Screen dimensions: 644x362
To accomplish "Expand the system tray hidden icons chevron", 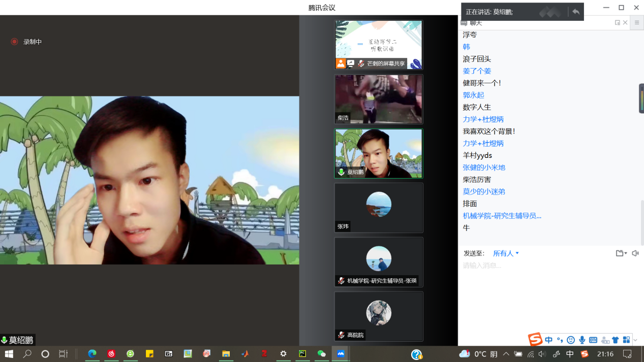I will pos(506,354).
